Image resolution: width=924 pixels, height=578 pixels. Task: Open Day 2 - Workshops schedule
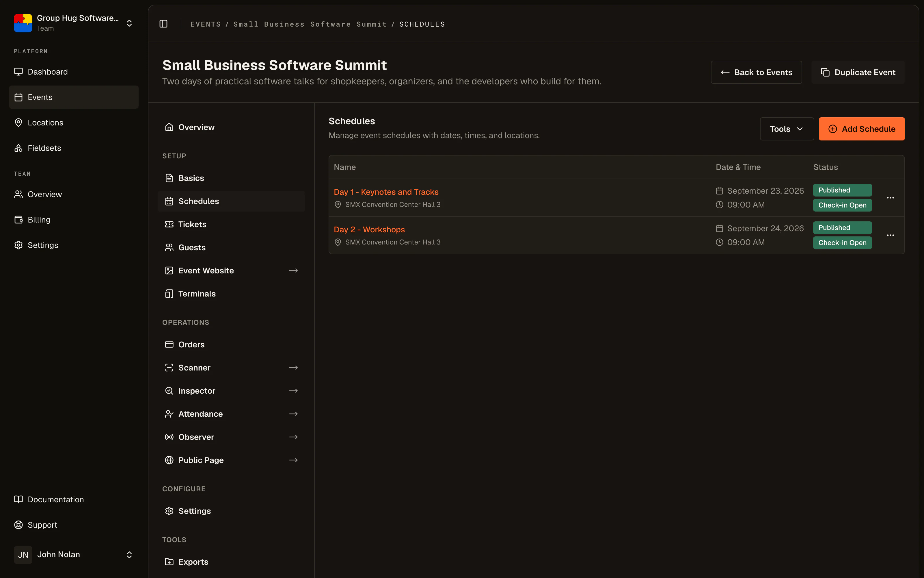(x=369, y=229)
